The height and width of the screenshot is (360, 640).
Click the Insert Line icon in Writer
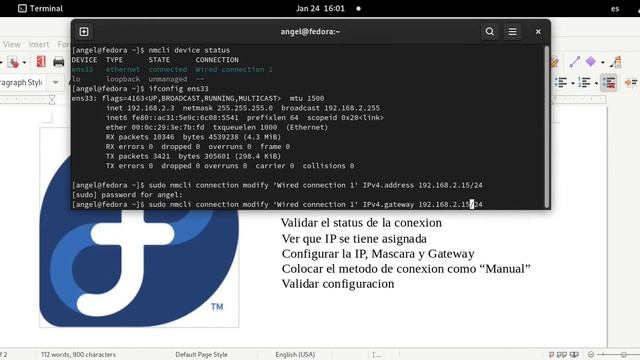[x=575, y=62]
